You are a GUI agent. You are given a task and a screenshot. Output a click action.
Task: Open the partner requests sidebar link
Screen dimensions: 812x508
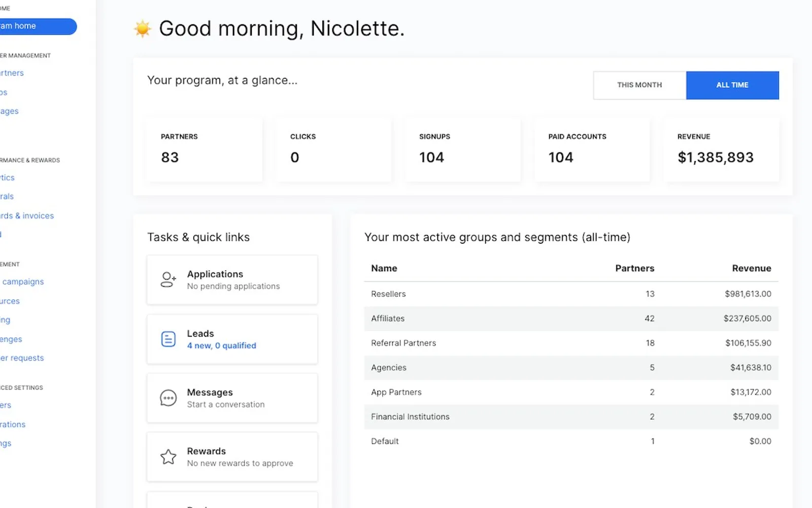(22, 358)
